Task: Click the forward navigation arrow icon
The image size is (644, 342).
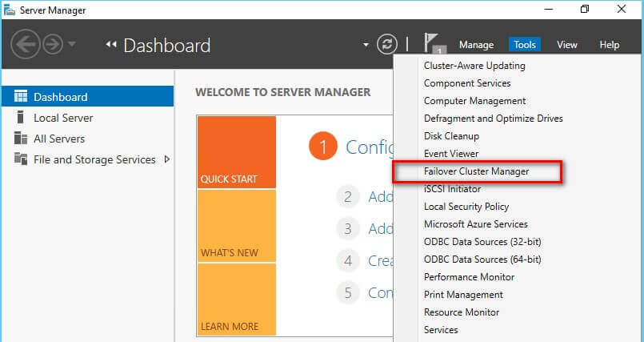Action: [x=51, y=43]
